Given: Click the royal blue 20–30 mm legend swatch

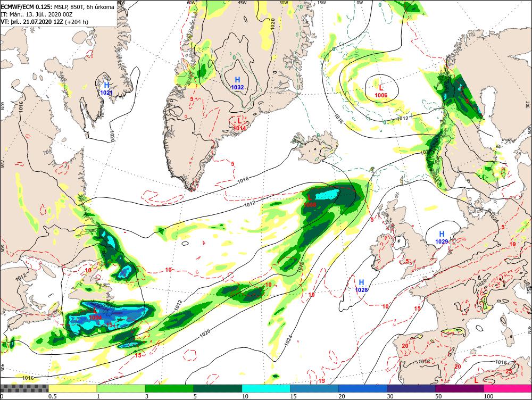Looking at the screenshot, I should pos(363,388).
